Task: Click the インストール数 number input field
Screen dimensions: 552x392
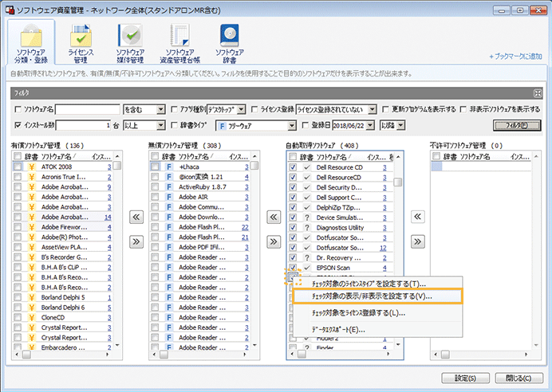Action: 84,125
